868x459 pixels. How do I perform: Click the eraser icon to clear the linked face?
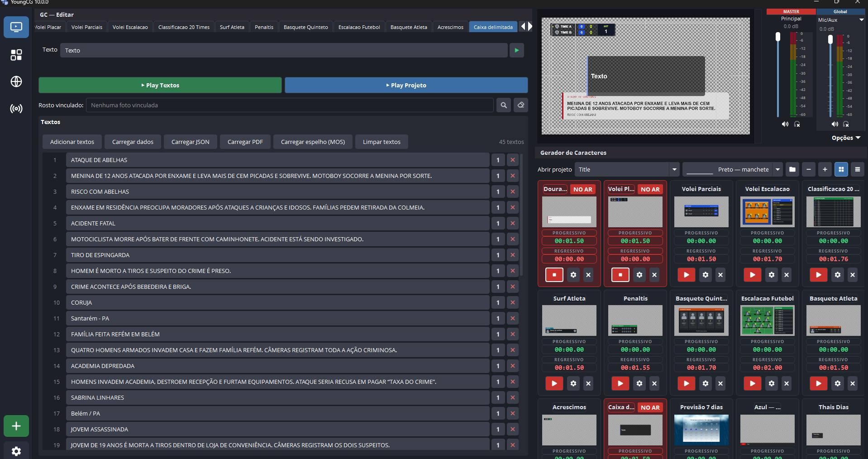(521, 105)
